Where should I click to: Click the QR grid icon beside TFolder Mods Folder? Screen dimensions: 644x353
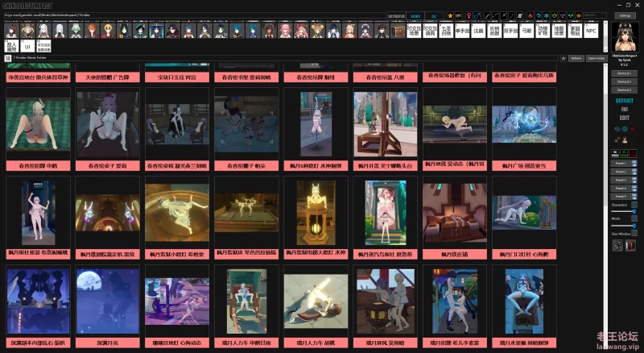tap(8, 58)
